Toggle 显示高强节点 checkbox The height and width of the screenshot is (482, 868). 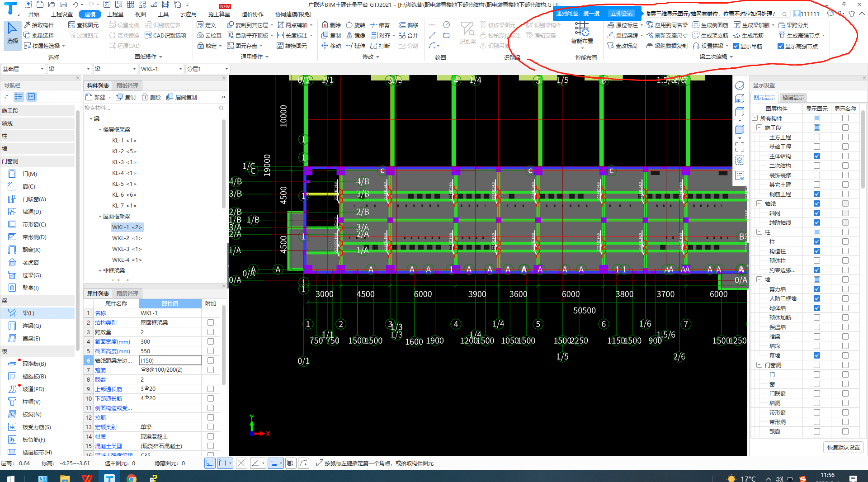click(x=781, y=46)
